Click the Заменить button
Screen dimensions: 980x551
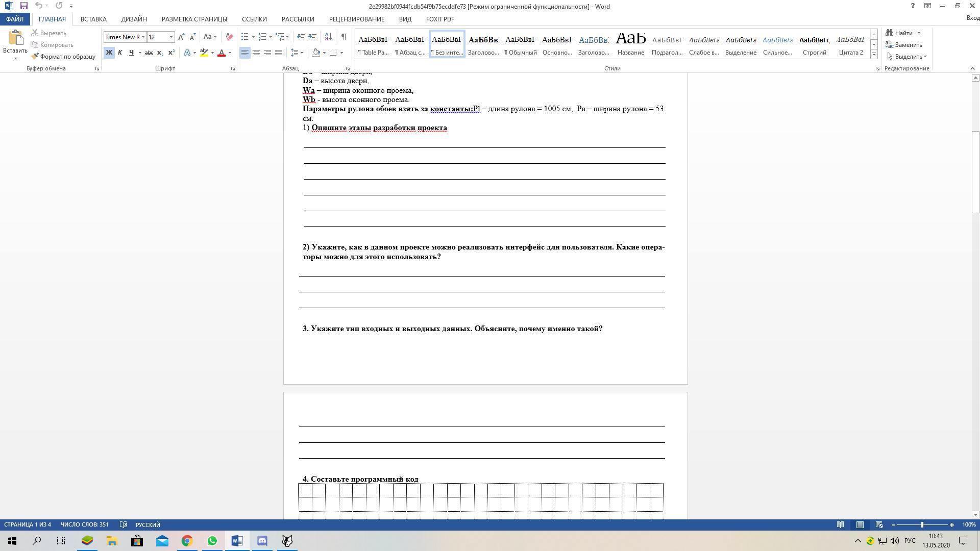tap(904, 45)
